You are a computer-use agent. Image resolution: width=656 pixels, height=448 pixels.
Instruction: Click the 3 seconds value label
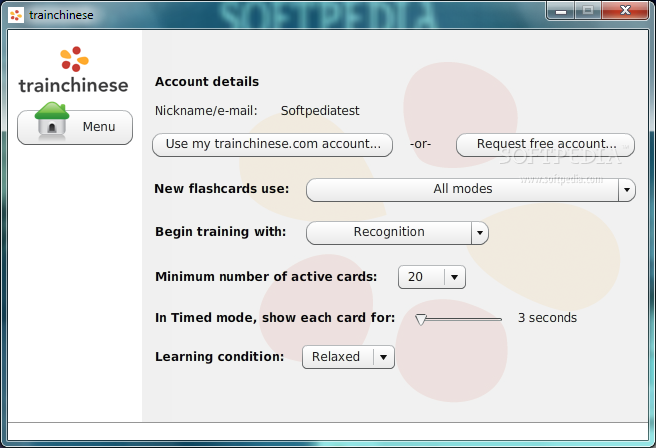pos(547,318)
